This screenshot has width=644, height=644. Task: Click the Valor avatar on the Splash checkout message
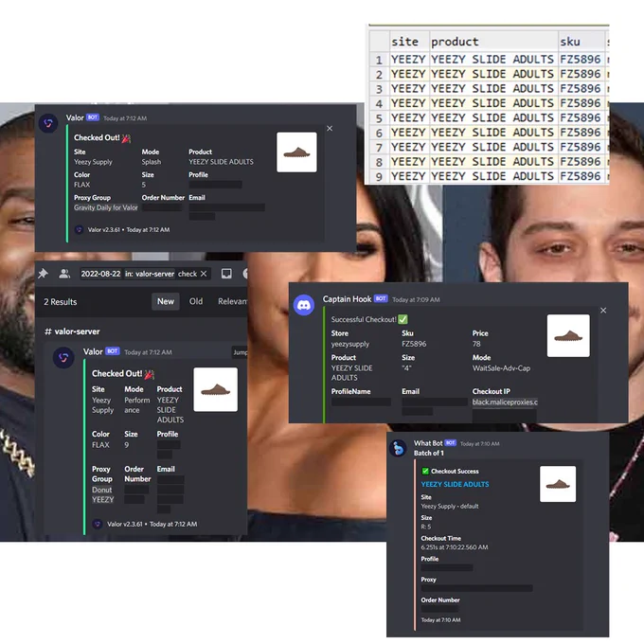[x=48, y=123]
